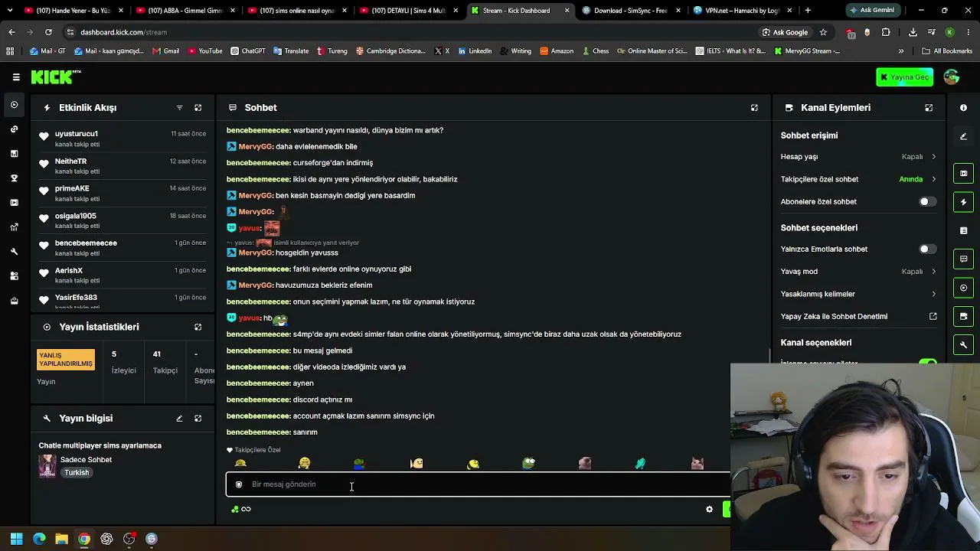Open the wrench icon in left sidebar
Image resolution: width=980 pixels, height=551 pixels.
click(x=15, y=252)
